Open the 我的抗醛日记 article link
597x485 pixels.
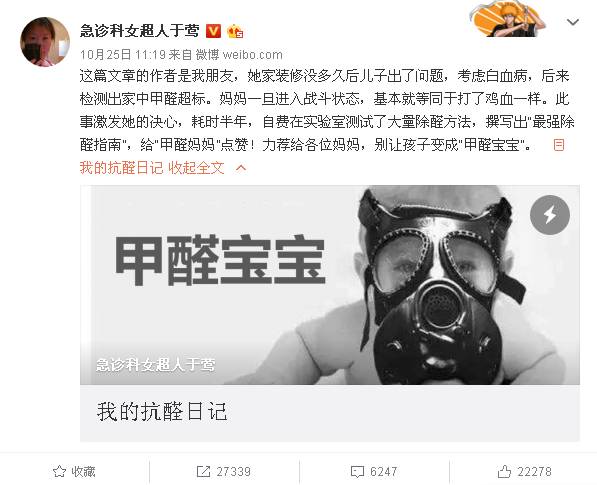[x=121, y=168]
